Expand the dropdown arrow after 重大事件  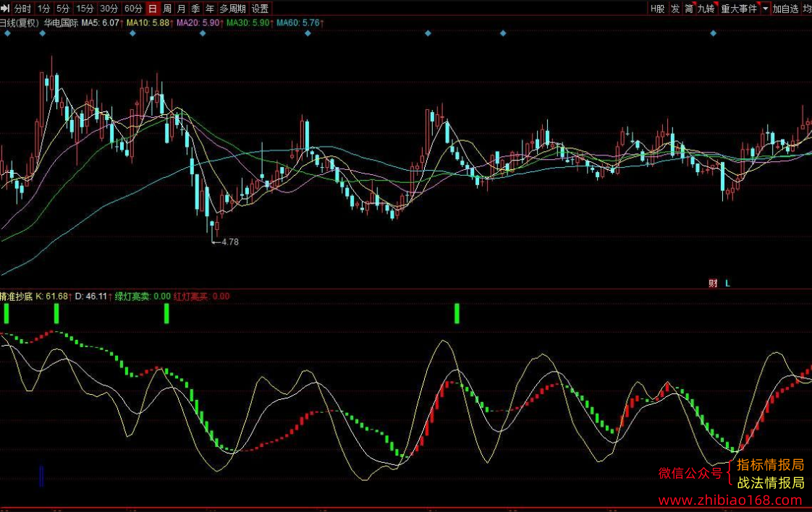pos(766,8)
